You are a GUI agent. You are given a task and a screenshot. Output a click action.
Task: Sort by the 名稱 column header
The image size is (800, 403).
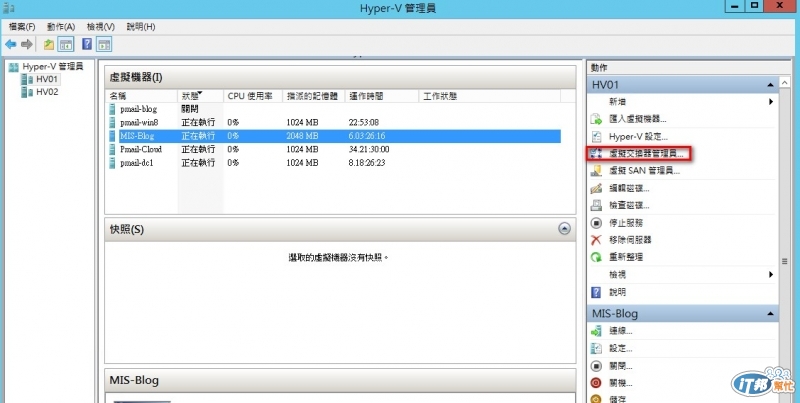pos(142,96)
